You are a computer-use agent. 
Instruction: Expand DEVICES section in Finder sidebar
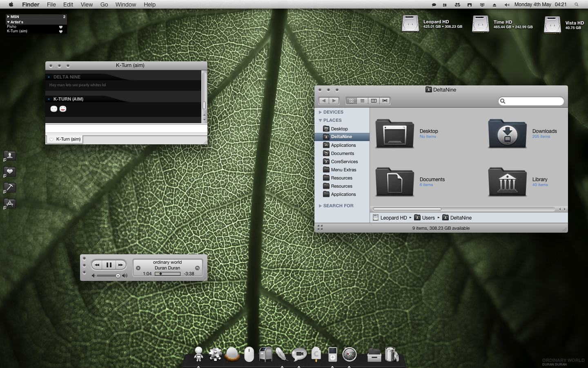pyautogui.click(x=321, y=112)
